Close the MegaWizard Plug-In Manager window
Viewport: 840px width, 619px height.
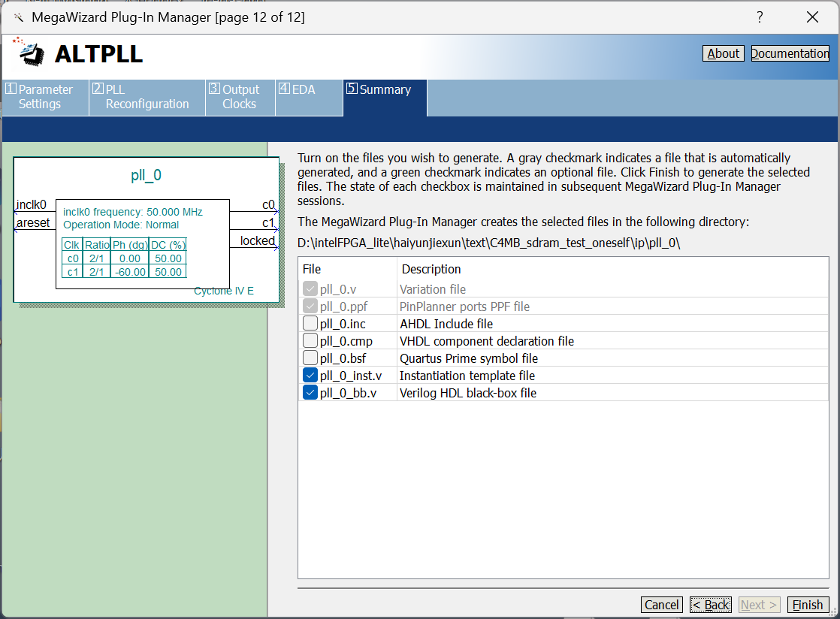pyautogui.click(x=812, y=17)
